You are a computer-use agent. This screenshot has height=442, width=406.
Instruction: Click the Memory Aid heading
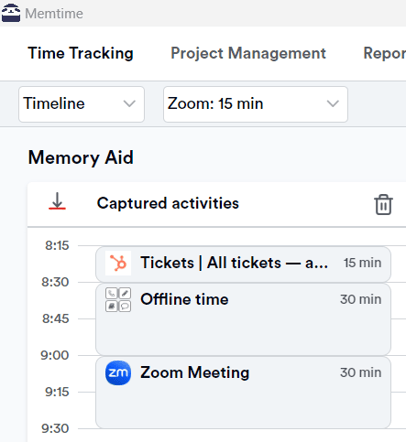pos(81,157)
